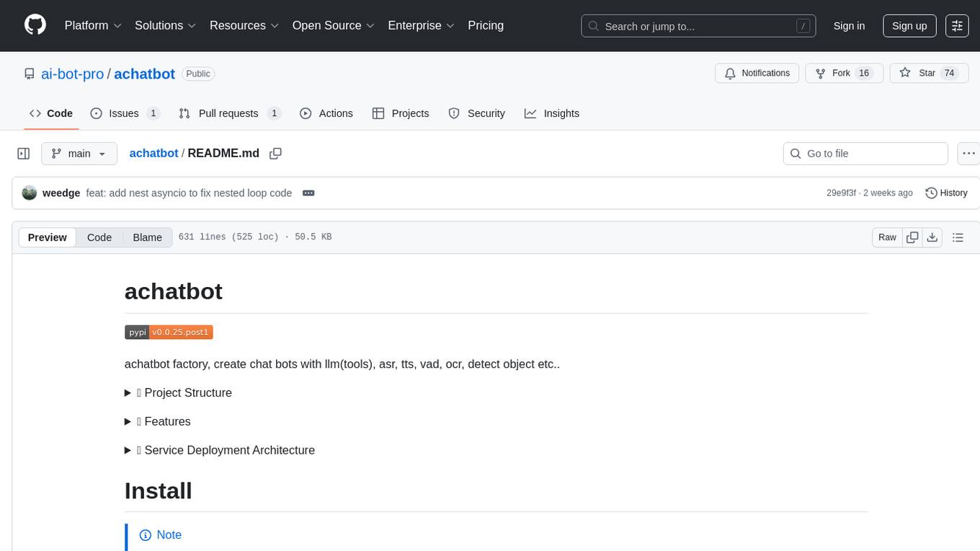The image size is (980, 551).
Task: Open the Projects tab
Action: (401, 113)
